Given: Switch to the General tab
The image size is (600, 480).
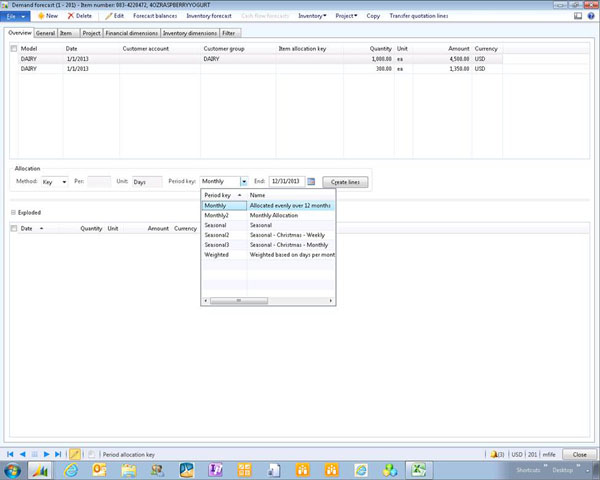Looking at the screenshot, I should tap(45, 33).
